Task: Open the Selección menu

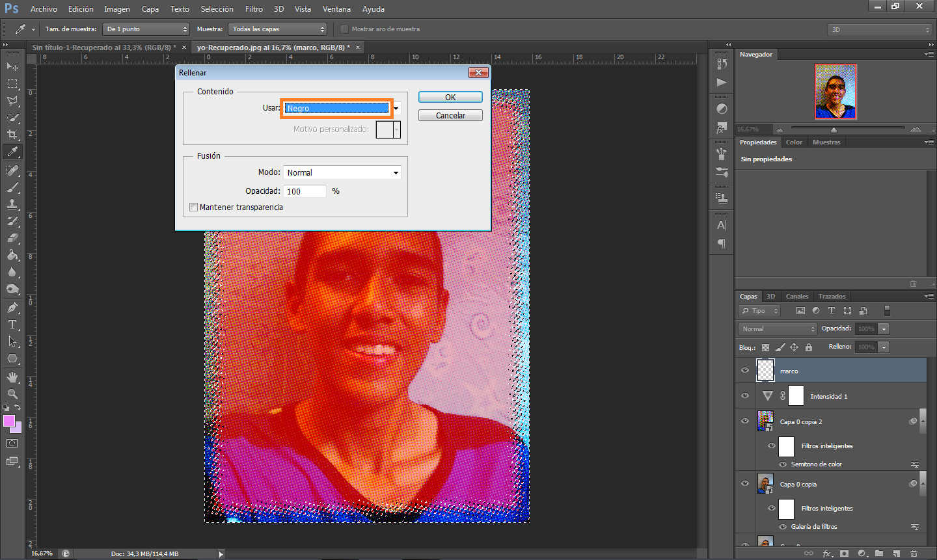Action: point(217,9)
